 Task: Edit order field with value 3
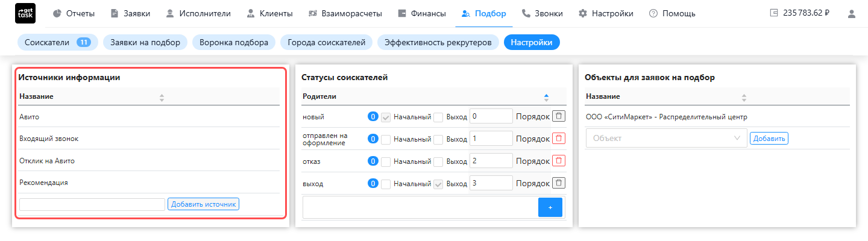click(x=491, y=183)
